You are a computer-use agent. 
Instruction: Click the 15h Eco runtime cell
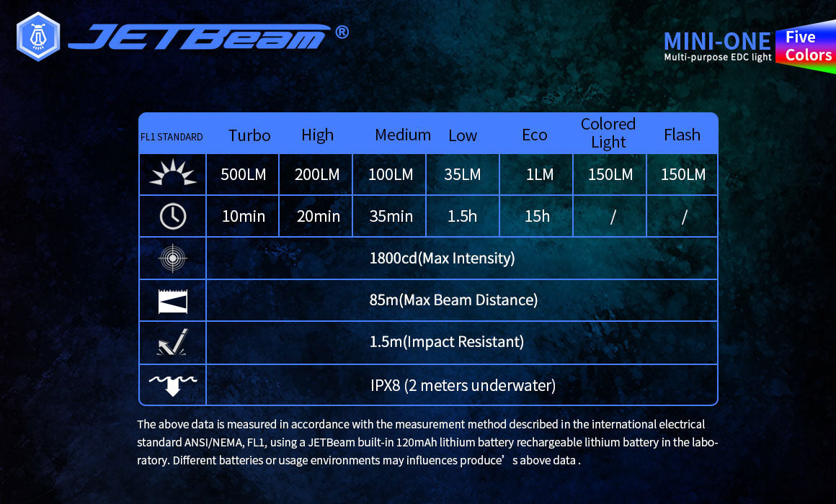(x=536, y=216)
